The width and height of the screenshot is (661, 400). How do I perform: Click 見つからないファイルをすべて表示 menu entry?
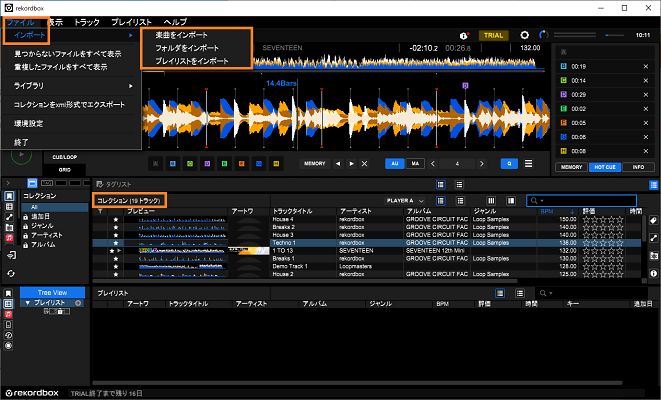pos(67,54)
